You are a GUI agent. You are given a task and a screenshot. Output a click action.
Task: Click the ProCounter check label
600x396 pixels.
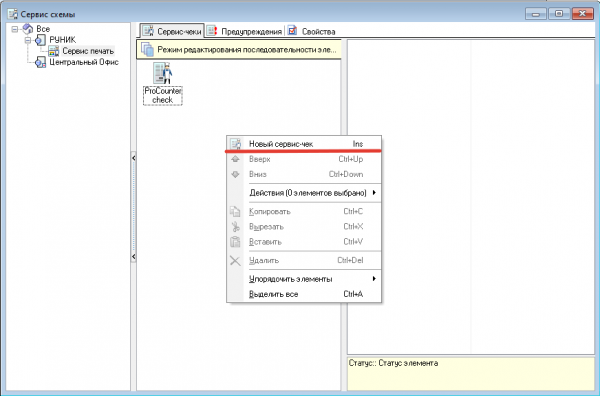point(163,96)
